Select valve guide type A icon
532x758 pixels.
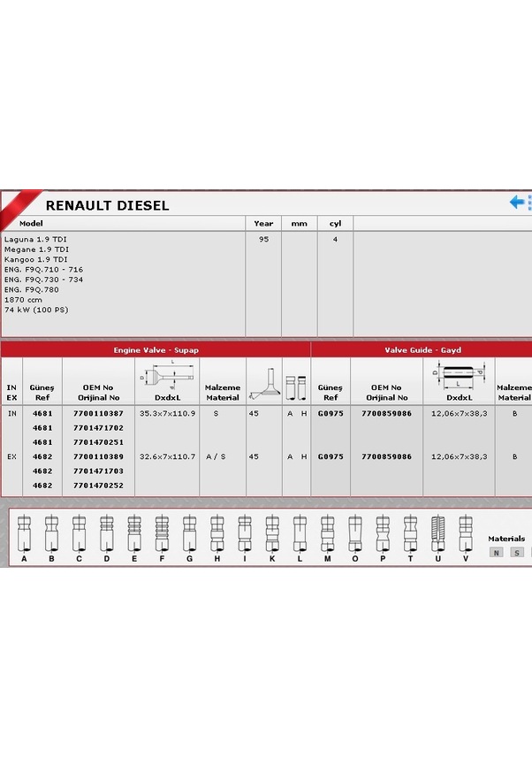(x=24, y=533)
